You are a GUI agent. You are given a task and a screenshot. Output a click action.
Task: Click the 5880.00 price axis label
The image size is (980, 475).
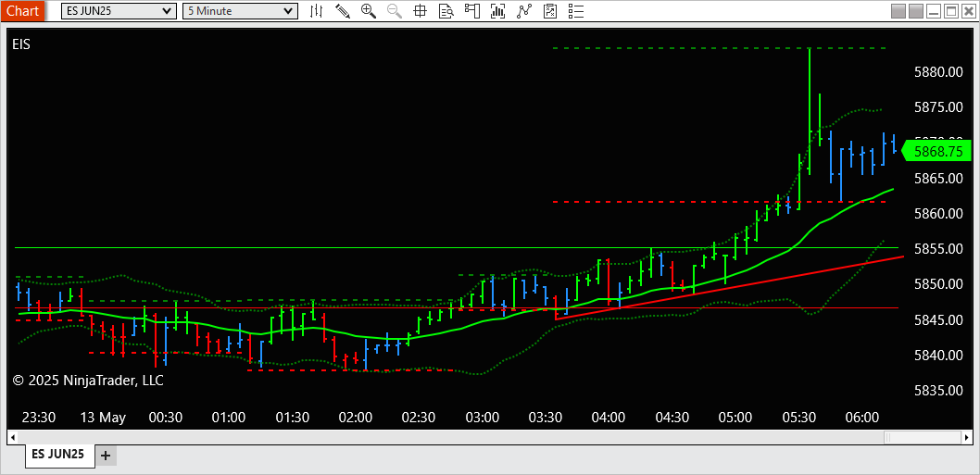pos(938,72)
